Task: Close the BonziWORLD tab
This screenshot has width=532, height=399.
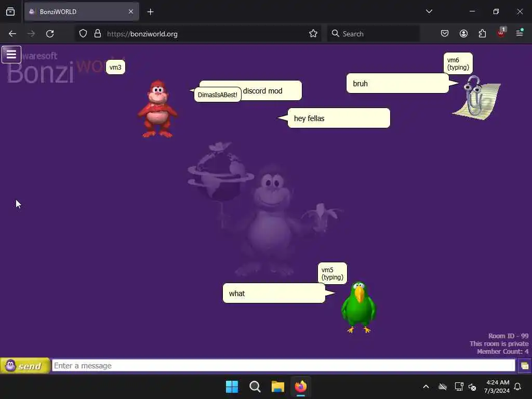Action: pos(131,11)
